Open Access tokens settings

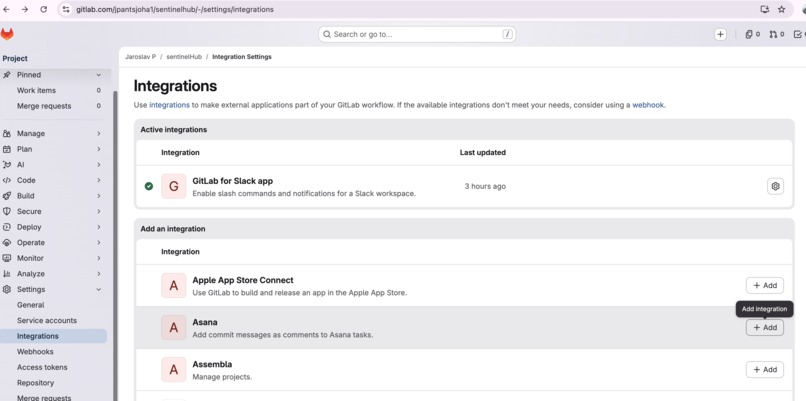pyautogui.click(x=53, y=367)
